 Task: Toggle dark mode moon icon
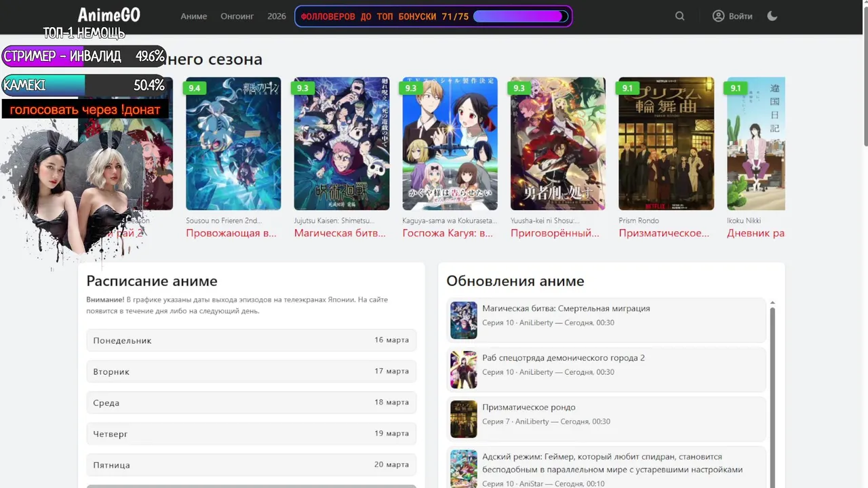coord(772,16)
